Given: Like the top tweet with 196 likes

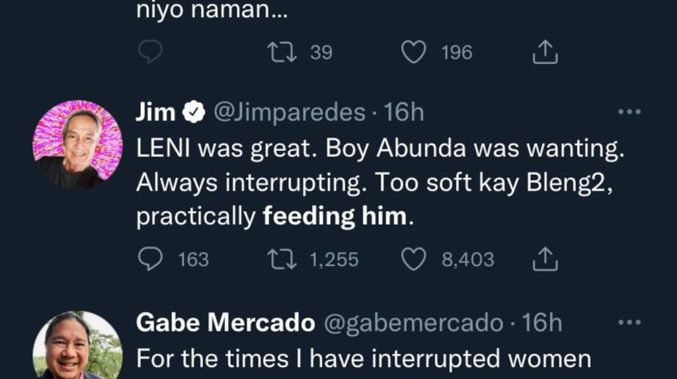Looking at the screenshot, I should tap(414, 52).
